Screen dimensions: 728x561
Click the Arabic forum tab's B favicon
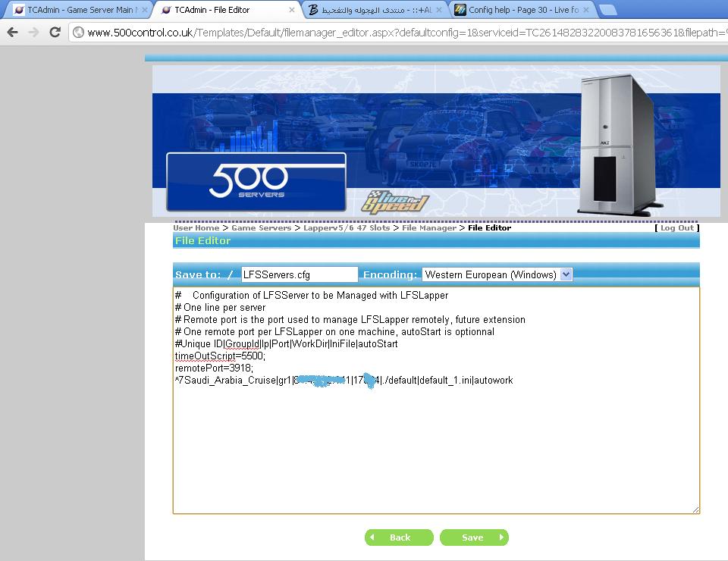pos(313,10)
